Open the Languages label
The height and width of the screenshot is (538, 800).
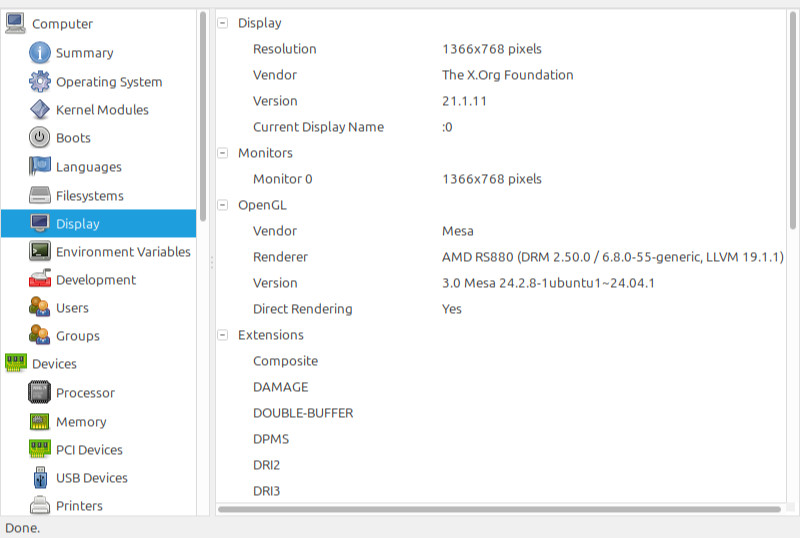89,167
